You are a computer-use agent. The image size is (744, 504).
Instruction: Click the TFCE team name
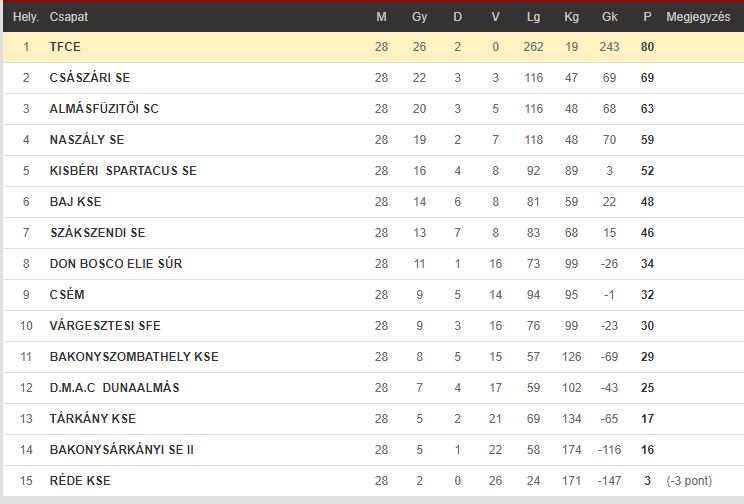click(65, 47)
